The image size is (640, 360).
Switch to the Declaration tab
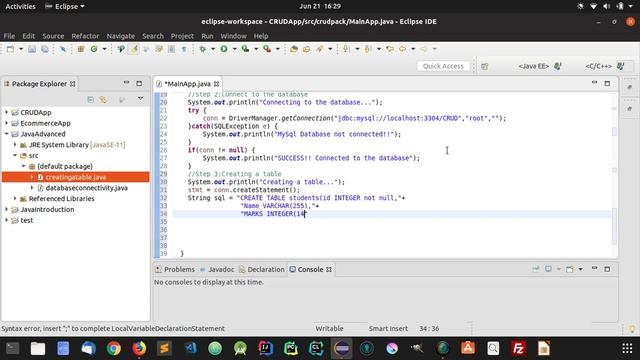click(x=261, y=269)
